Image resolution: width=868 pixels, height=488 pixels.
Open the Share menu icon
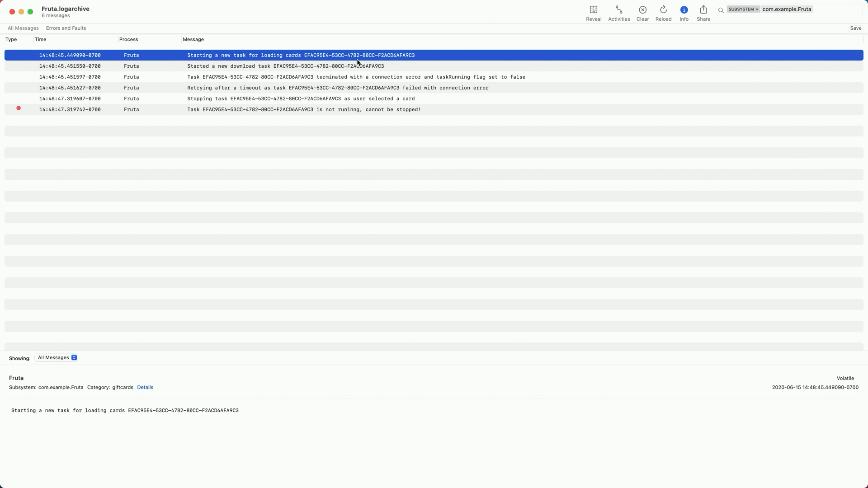click(703, 10)
